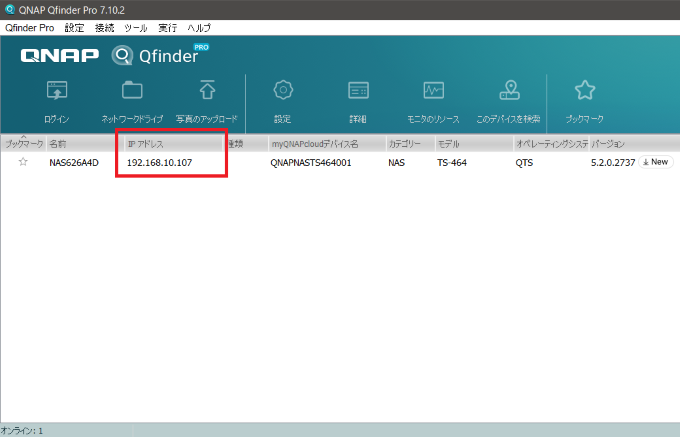Open the ヘルプ menu
The image size is (680, 437).
click(x=199, y=28)
